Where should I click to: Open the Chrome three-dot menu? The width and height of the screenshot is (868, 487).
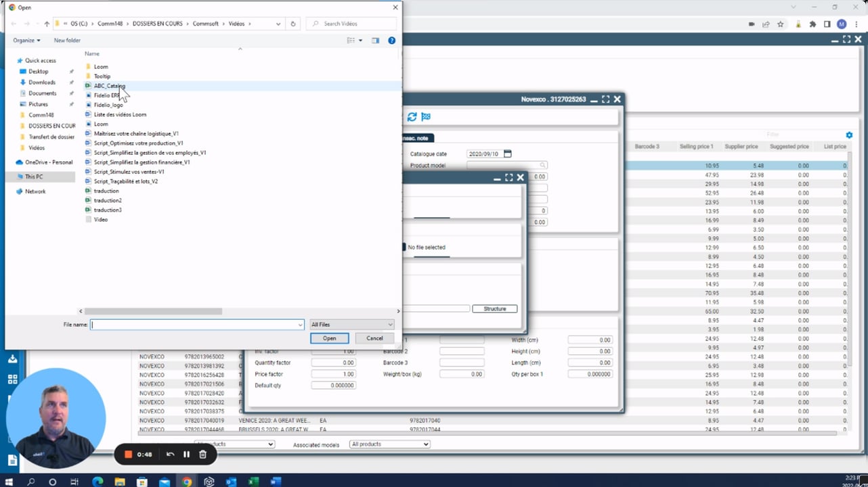pos(856,24)
